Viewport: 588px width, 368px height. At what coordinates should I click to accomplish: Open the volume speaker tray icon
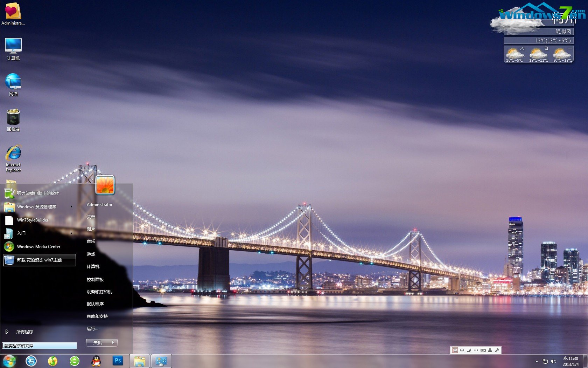coord(553,361)
